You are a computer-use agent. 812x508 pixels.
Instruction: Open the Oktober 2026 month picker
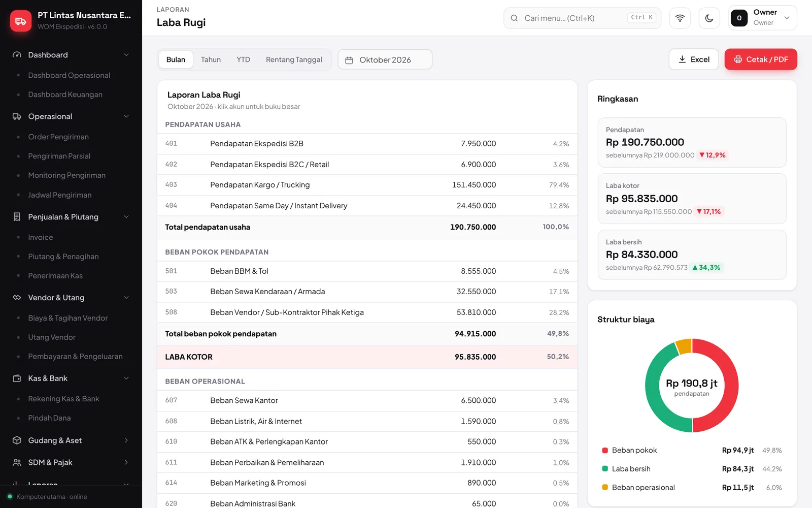(385, 59)
